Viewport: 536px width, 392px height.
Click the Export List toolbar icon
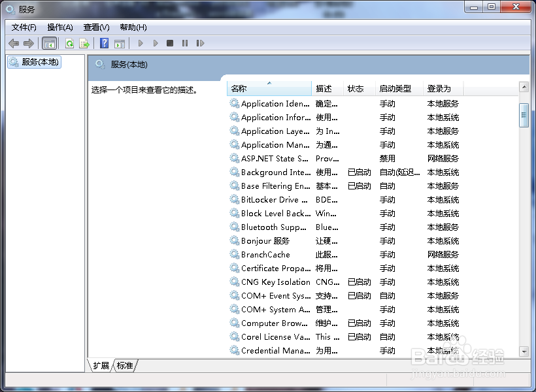coord(84,43)
